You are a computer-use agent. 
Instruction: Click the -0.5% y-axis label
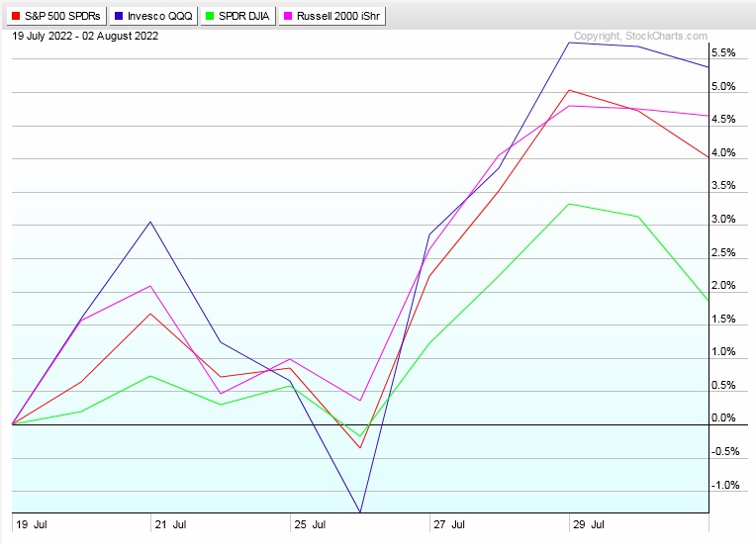coord(725,452)
